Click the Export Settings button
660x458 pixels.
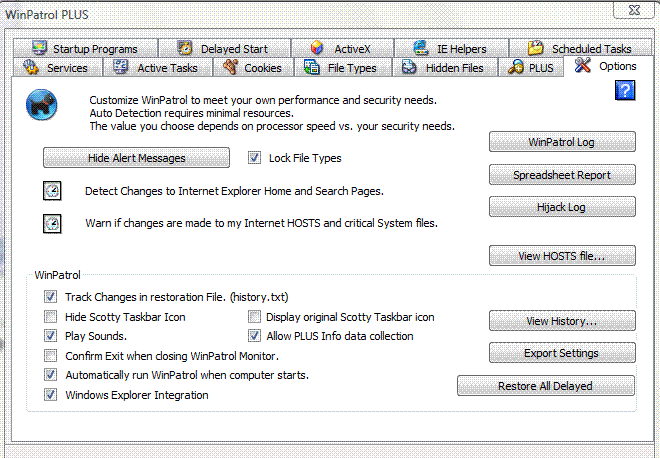(562, 353)
